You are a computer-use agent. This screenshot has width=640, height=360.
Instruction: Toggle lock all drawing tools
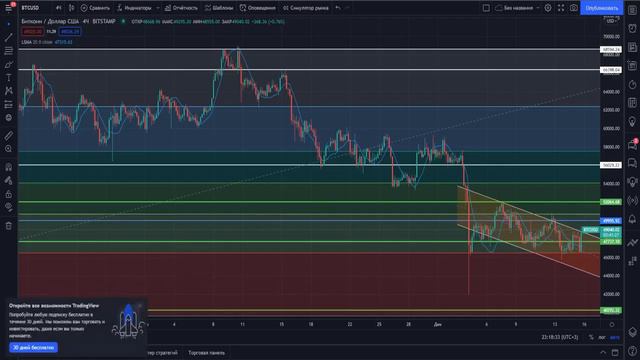(9, 194)
